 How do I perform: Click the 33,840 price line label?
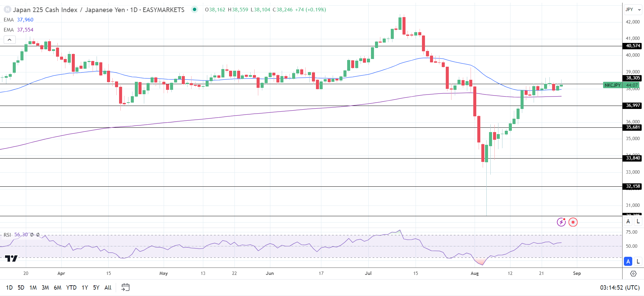(633, 158)
